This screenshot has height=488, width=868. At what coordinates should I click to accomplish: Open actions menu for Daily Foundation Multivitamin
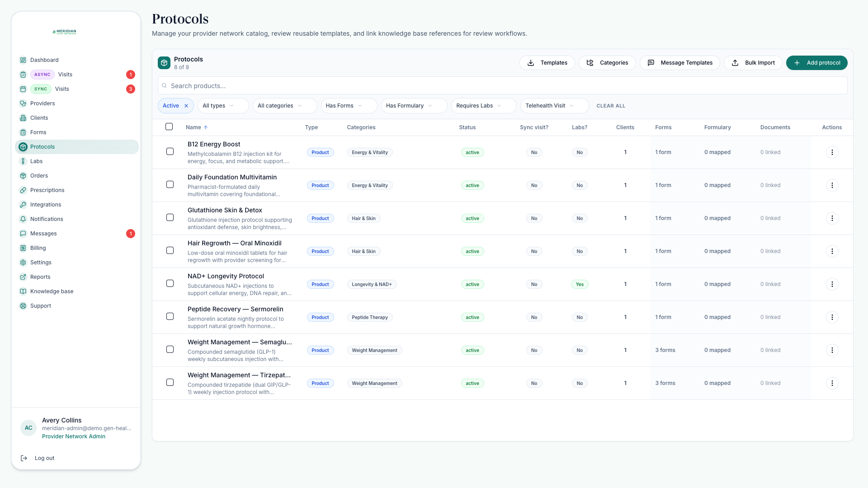tap(832, 185)
